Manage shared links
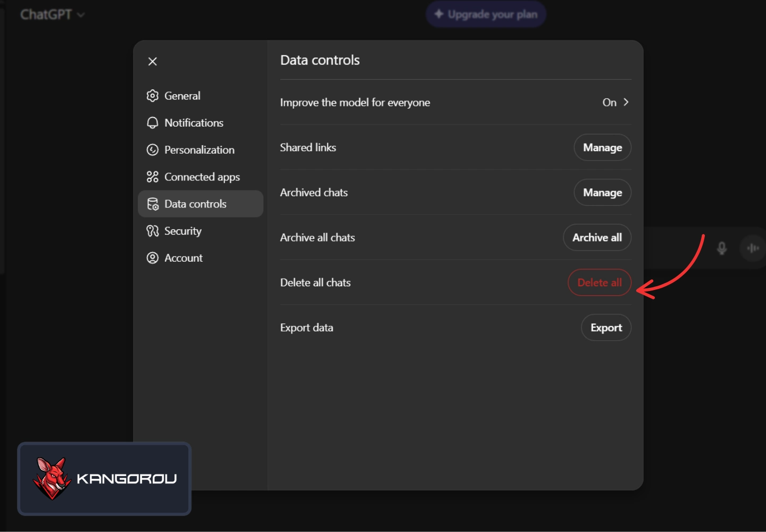Screen dimensions: 766x532 click(x=602, y=148)
